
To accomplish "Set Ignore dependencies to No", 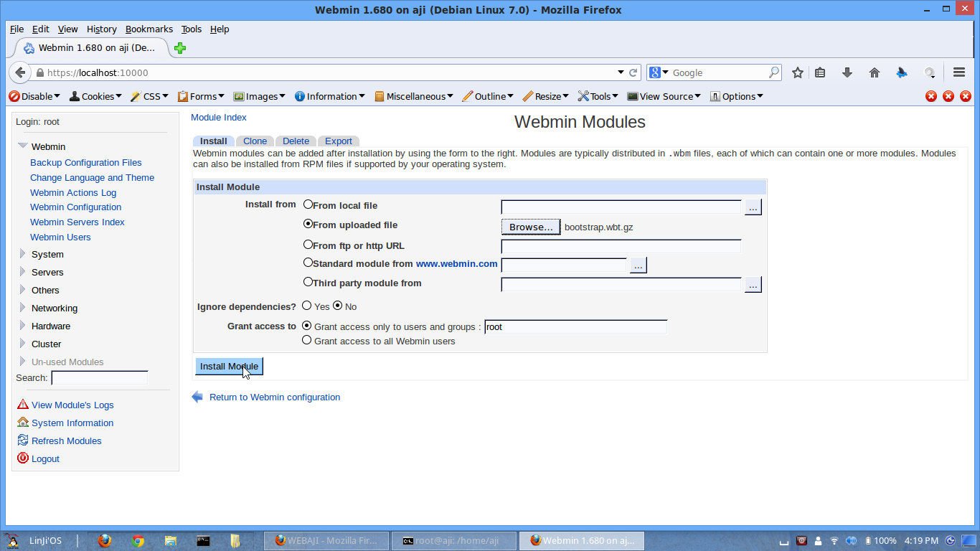I will click(338, 306).
